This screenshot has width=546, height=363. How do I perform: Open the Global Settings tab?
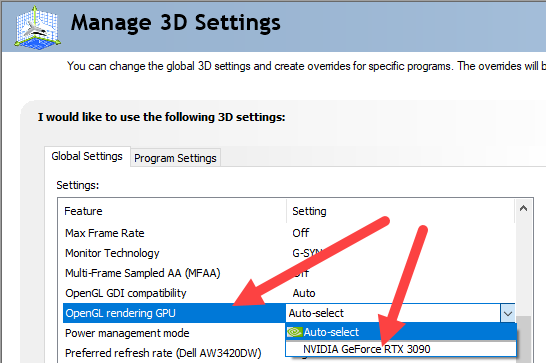point(87,156)
